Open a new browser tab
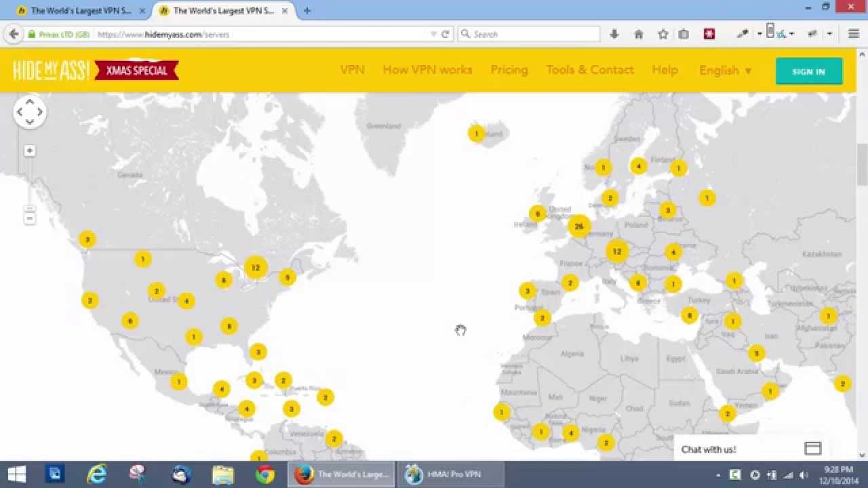The width and height of the screenshot is (868, 488). 307,11
